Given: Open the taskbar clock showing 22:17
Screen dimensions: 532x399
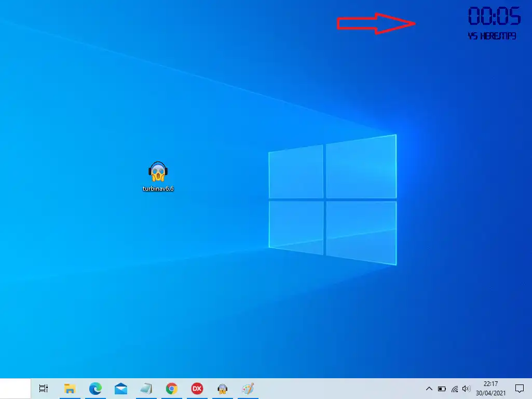Looking at the screenshot, I should tap(490, 389).
